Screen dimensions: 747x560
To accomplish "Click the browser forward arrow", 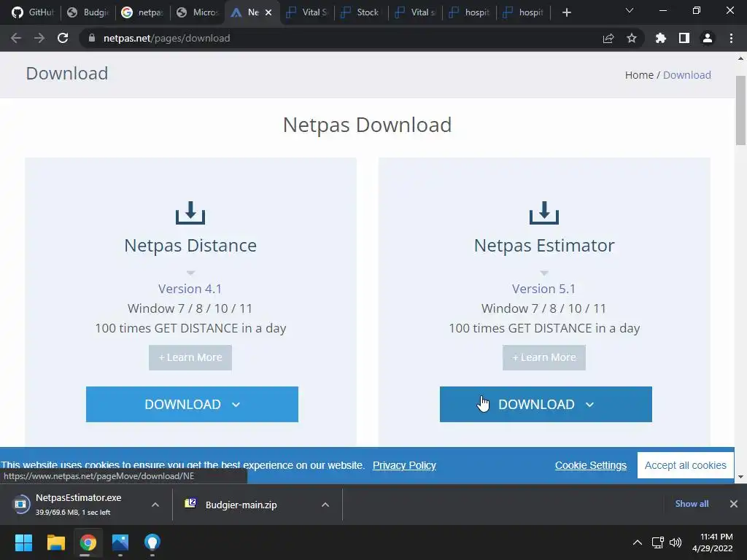I will click(x=39, y=38).
